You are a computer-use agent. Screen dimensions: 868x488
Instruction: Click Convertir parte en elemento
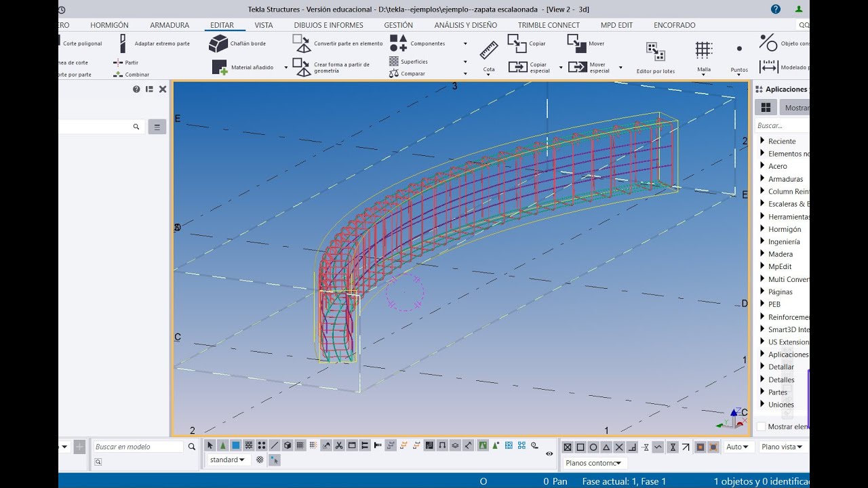(338, 43)
